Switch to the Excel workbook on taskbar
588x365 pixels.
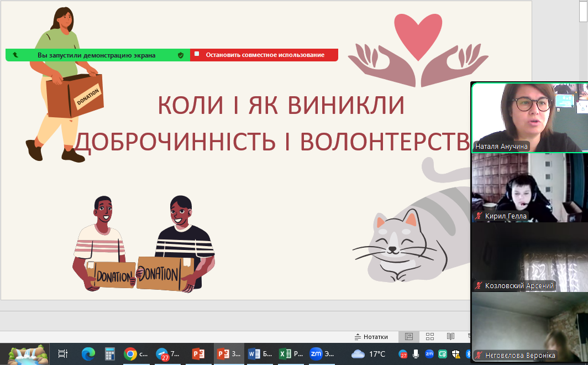pos(291,354)
